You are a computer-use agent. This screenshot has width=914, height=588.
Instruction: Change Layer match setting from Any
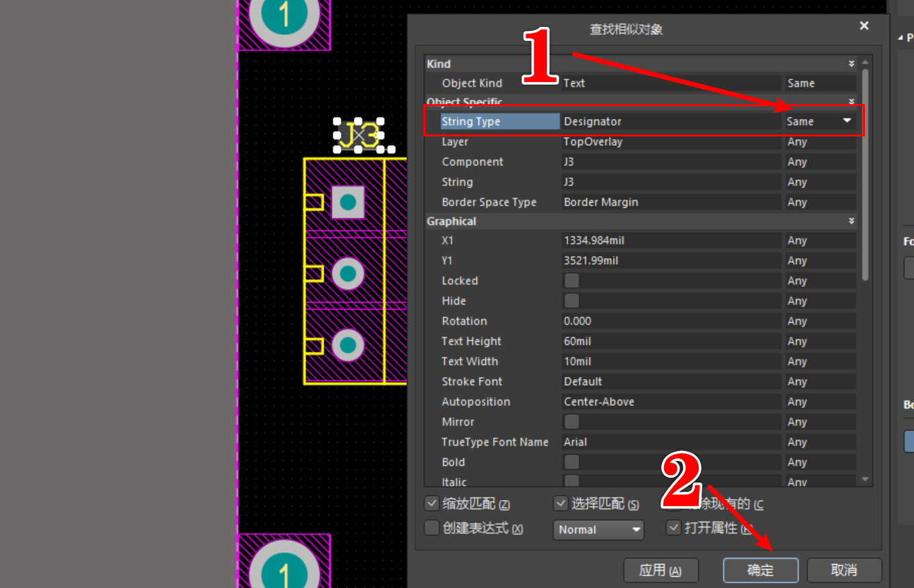point(819,142)
